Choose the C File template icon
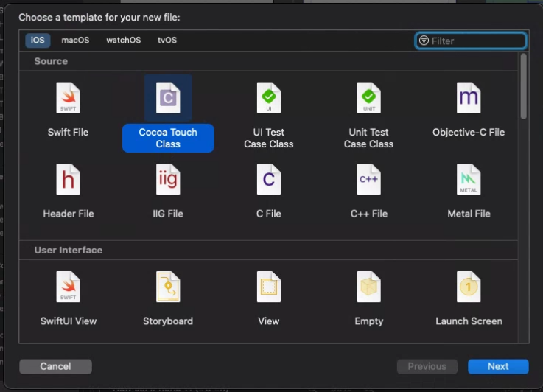The height and width of the screenshot is (392, 543). point(269,179)
